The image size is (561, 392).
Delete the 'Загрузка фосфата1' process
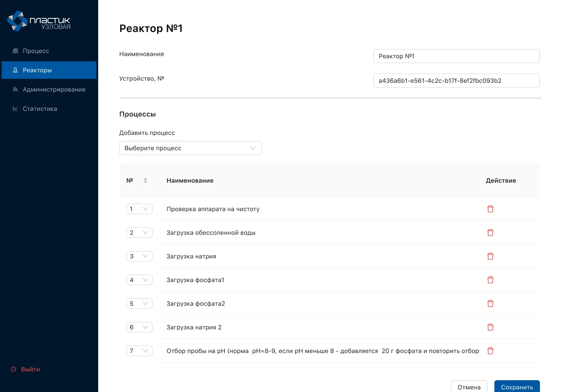[x=490, y=280]
